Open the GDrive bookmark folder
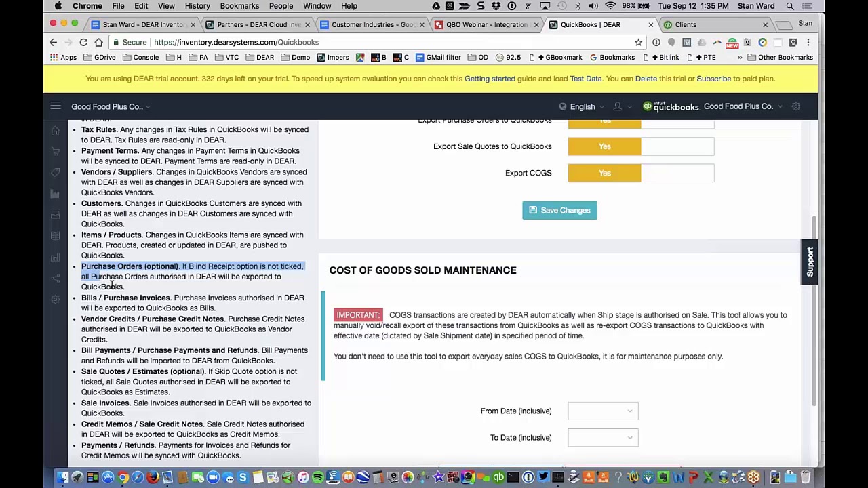The width and height of the screenshot is (868, 488). (100, 58)
